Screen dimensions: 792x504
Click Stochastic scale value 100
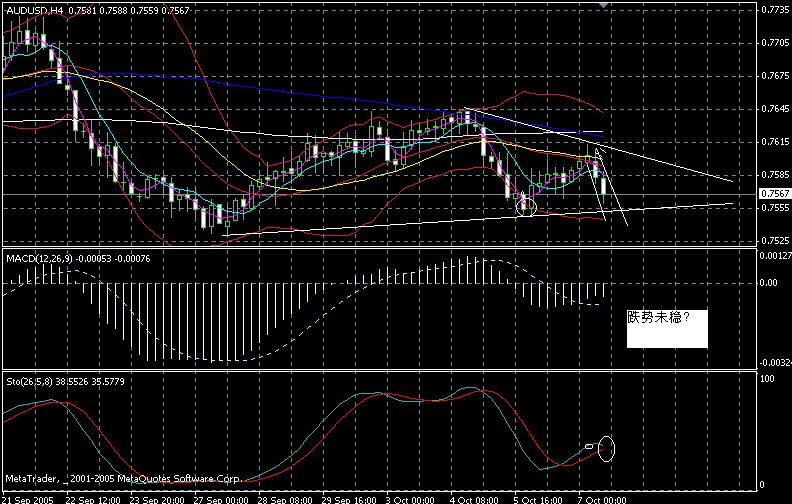click(767, 379)
